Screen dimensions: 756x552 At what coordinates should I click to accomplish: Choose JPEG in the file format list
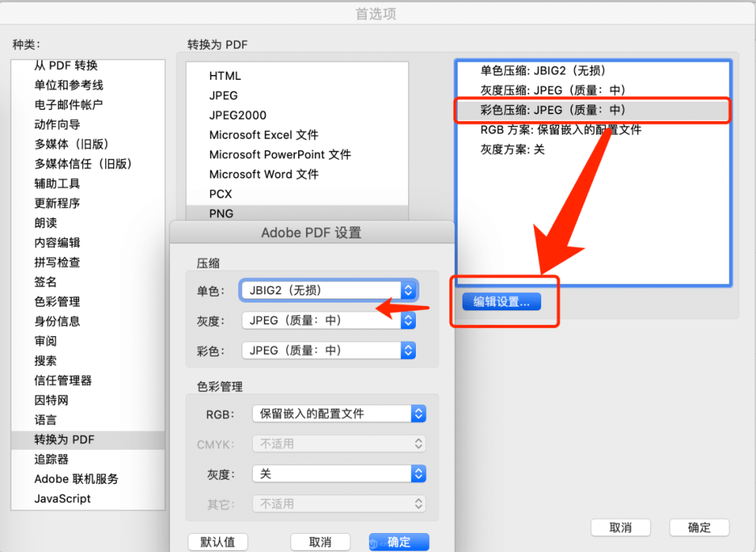[297, 95]
